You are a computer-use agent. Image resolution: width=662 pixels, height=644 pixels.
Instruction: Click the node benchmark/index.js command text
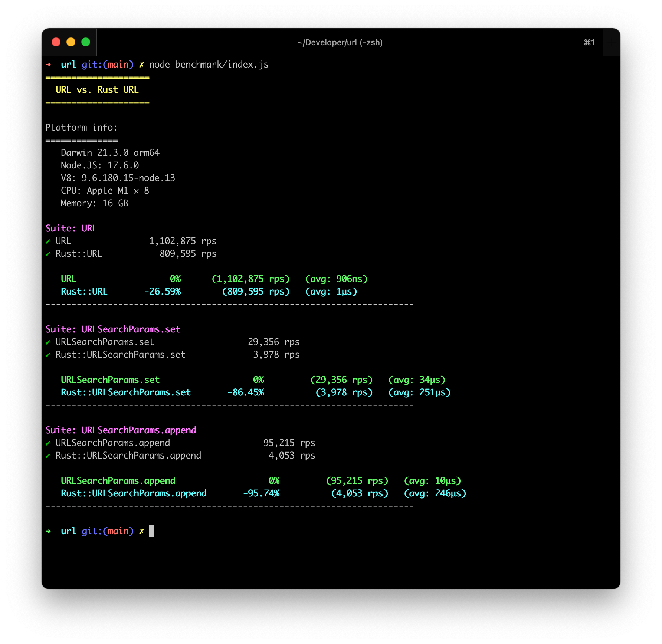tap(209, 64)
